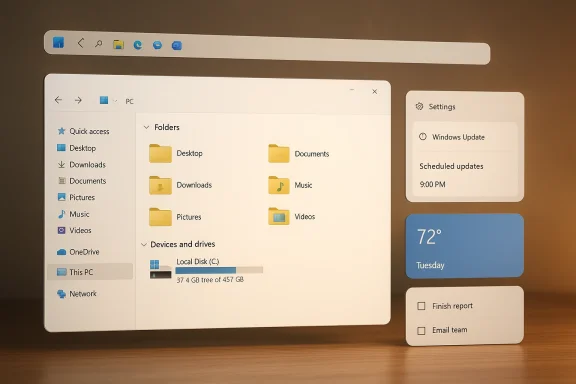Select Pictures in the navigation sidebar
This screenshot has width=576, height=384.
tap(76, 197)
